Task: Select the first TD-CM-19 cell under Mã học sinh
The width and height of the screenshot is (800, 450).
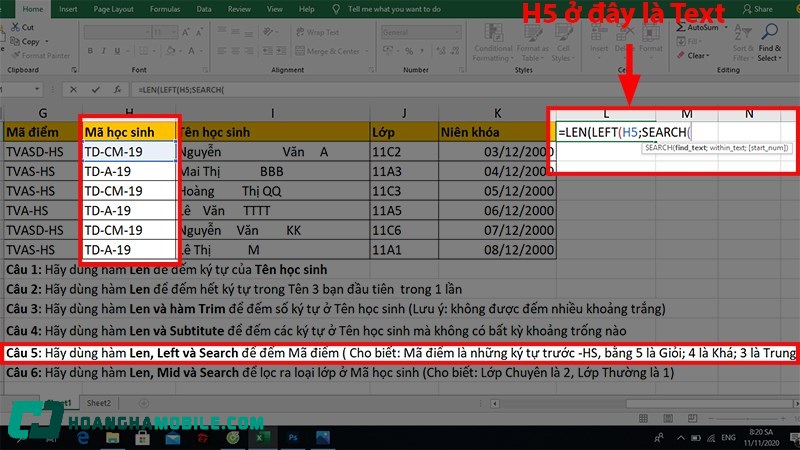Action: click(129, 152)
